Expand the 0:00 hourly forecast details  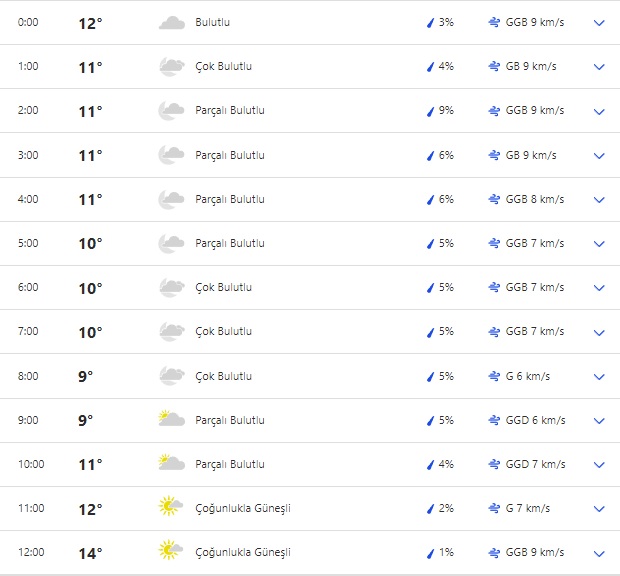tap(599, 23)
